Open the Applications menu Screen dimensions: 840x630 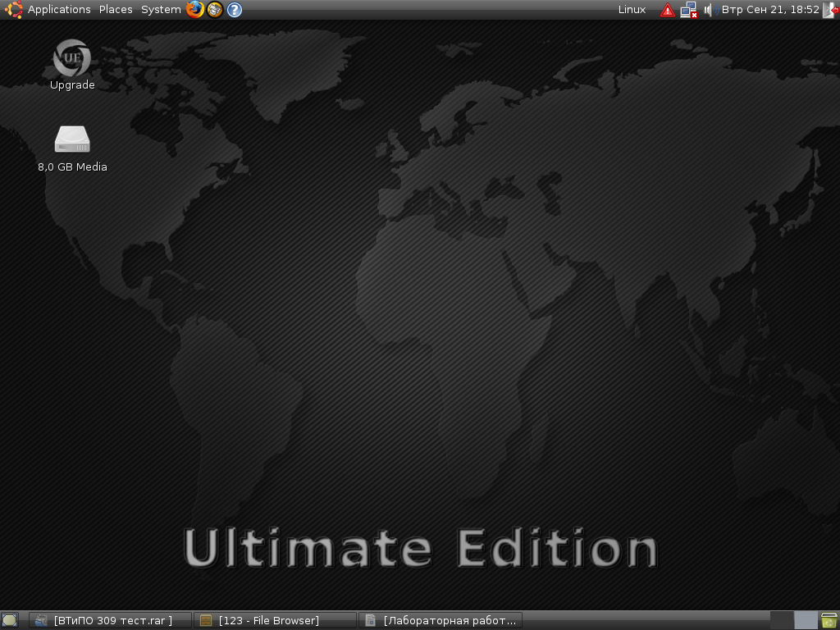[59, 10]
